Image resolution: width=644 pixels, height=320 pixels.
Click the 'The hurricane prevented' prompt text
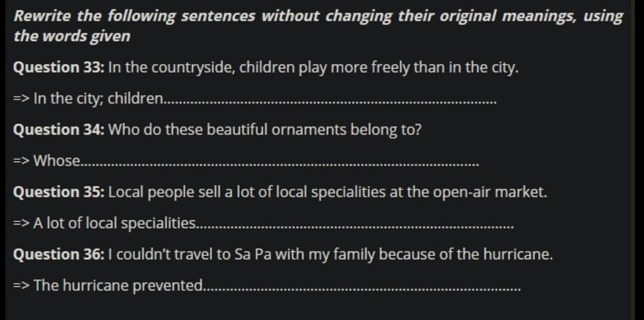[118, 286]
